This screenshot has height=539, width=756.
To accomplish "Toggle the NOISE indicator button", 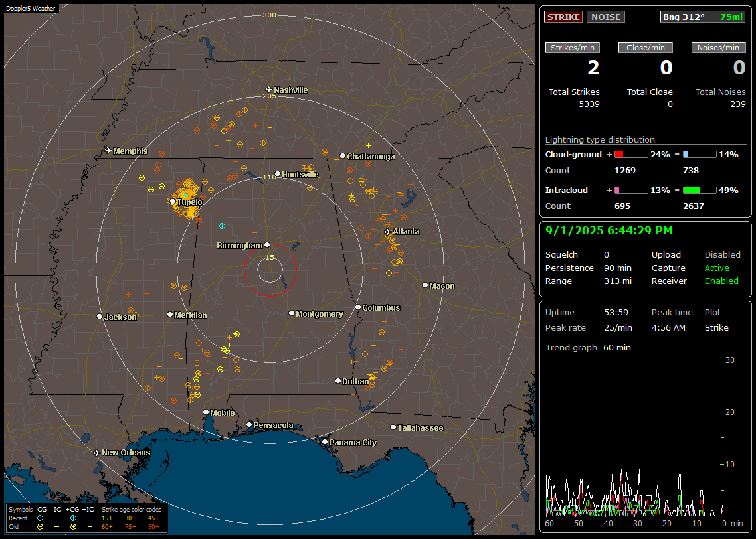I will [606, 17].
